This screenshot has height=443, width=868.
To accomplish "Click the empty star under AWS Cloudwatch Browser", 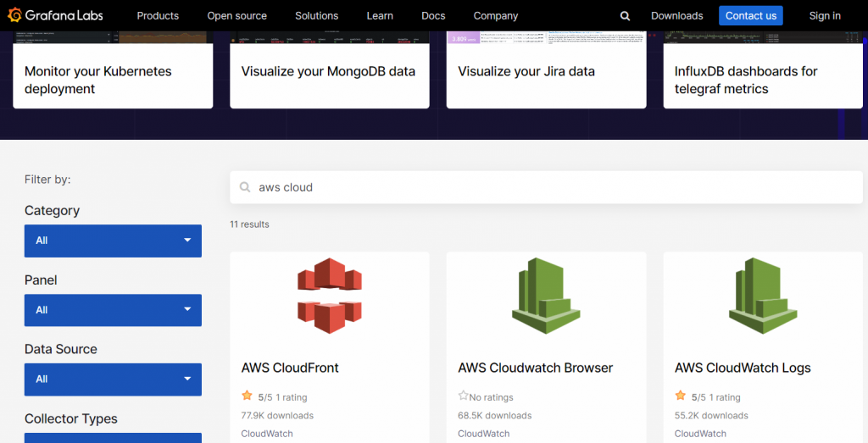I will pyautogui.click(x=464, y=396).
